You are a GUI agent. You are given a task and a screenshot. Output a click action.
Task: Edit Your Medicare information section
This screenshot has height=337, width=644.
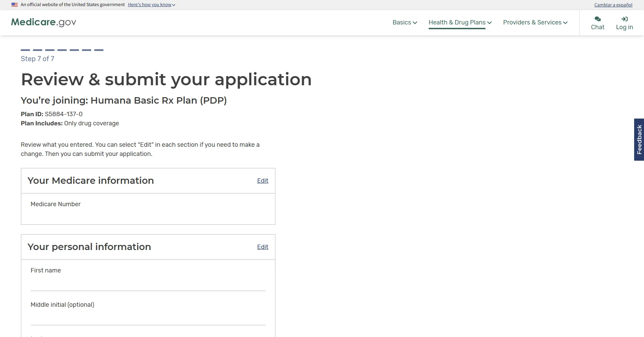click(x=263, y=181)
